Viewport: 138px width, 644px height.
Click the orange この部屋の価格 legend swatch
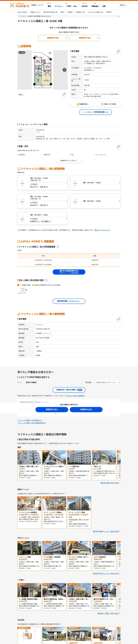(18, 285)
